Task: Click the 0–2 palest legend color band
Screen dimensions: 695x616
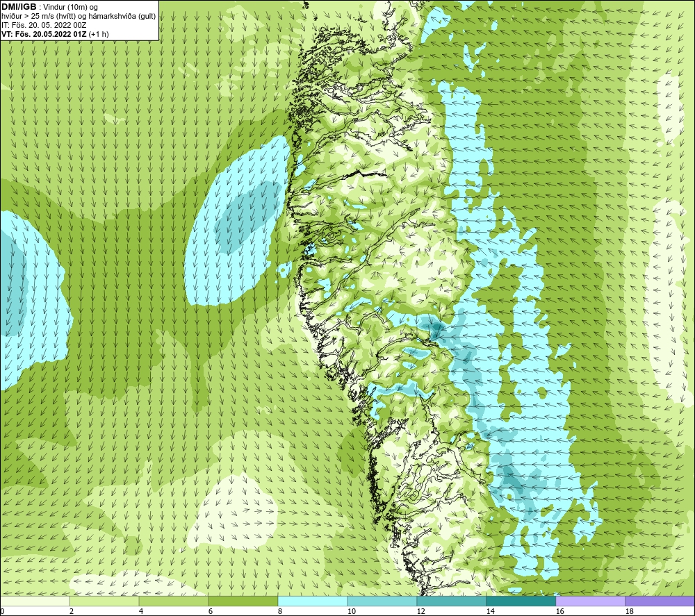Action: [x=35, y=601]
